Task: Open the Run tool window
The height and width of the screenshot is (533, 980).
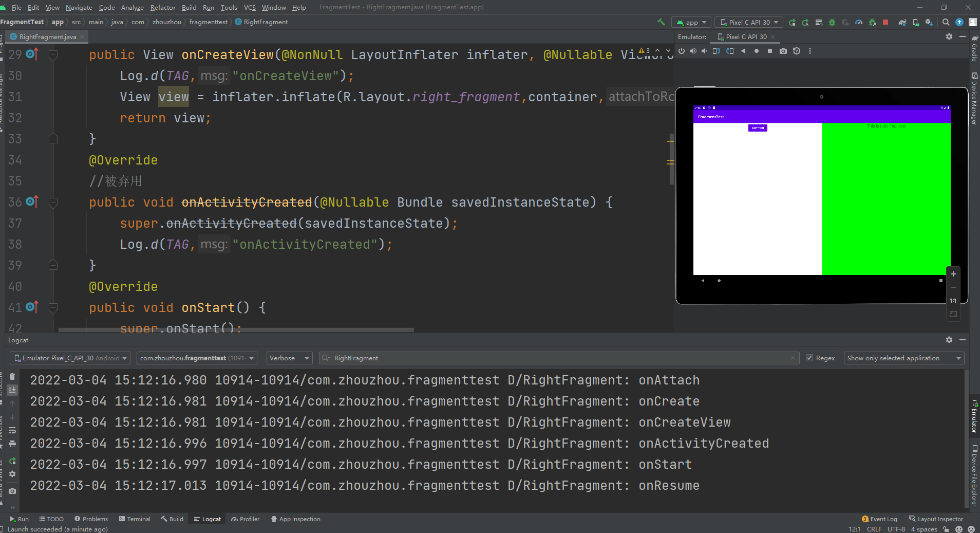Action: pyautogui.click(x=20, y=519)
